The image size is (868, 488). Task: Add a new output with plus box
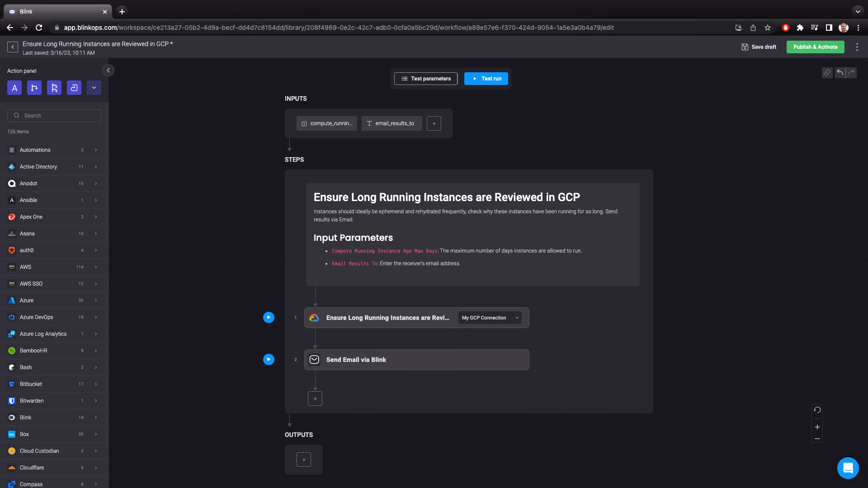pyautogui.click(x=304, y=460)
